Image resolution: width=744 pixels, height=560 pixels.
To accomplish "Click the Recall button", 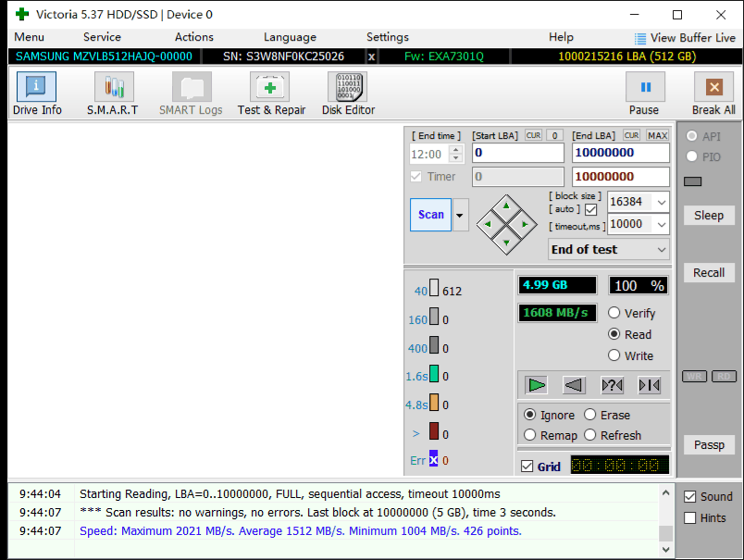I will [x=709, y=273].
